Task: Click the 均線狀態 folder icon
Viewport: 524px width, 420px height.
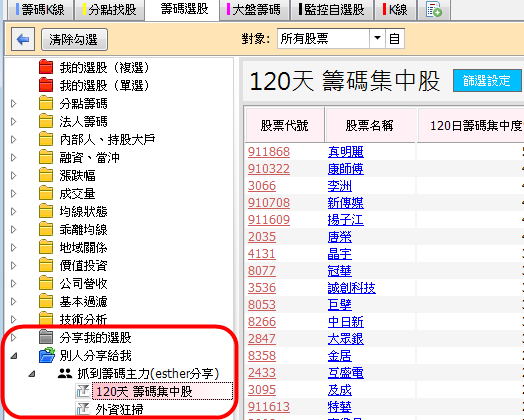Action: tap(46, 212)
